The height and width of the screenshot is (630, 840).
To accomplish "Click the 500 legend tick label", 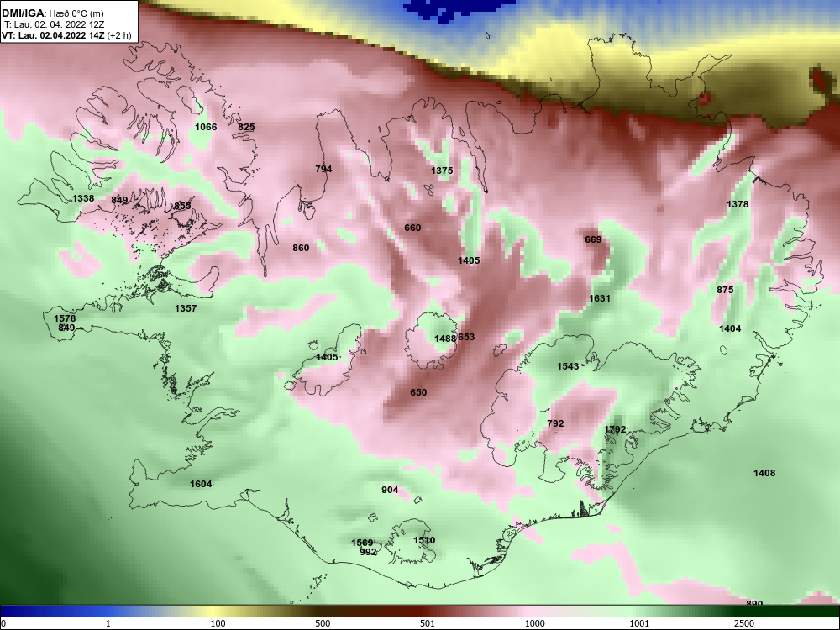I will pyautogui.click(x=323, y=623).
